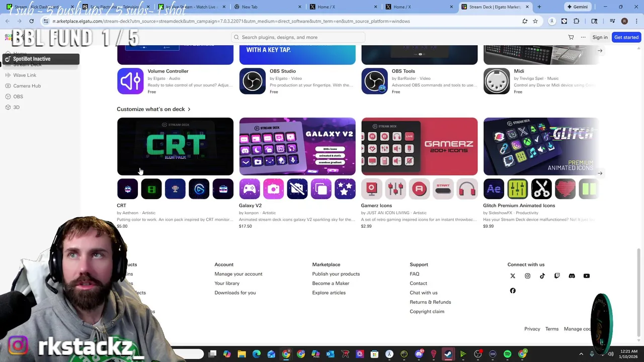Image resolution: width=644 pixels, height=362 pixels.
Task: Show hidden system tray icons
Action: [581, 354]
